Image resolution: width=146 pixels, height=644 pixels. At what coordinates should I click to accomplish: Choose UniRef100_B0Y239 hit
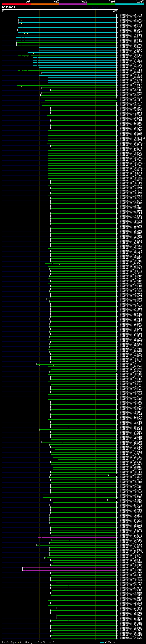tap(131, 512)
